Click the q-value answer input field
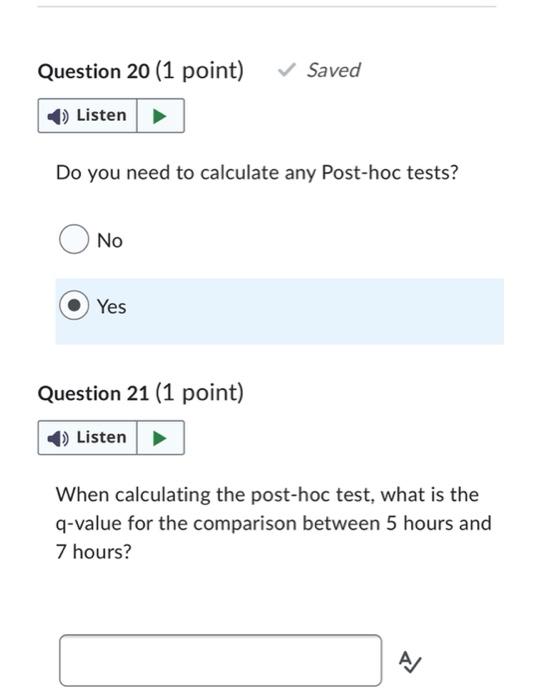Viewport: 535px width, 700px height. point(221,660)
